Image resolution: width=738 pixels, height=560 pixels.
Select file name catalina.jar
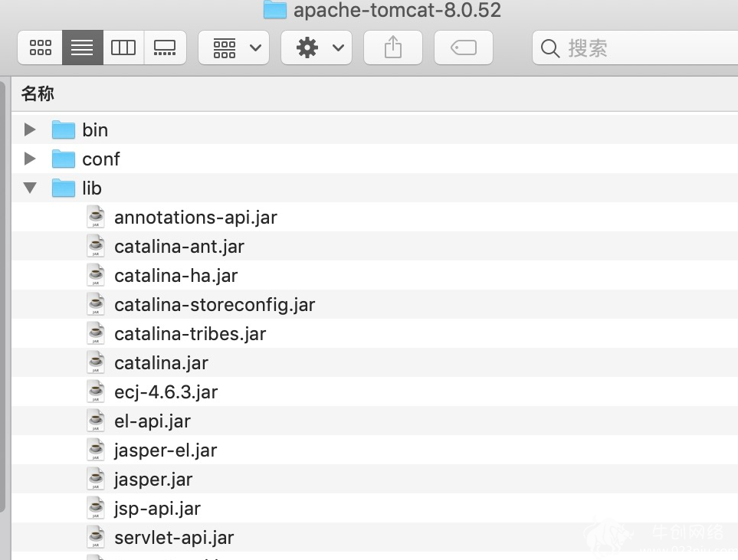tap(162, 364)
